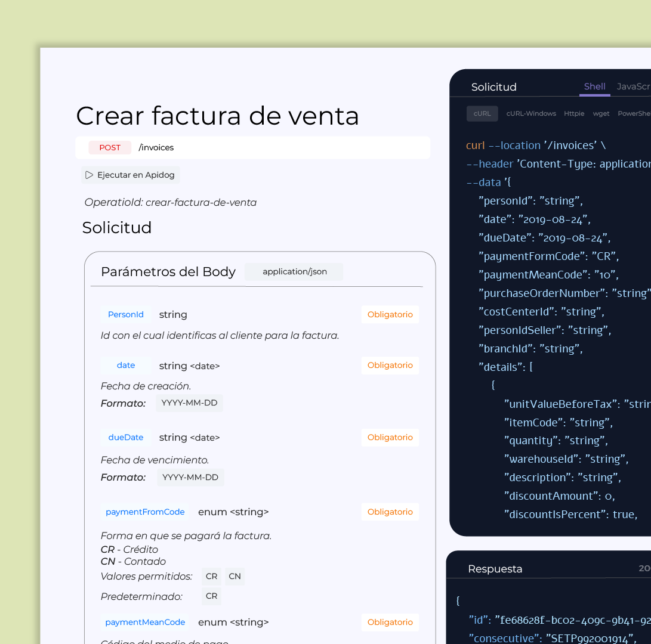Viewport: 651px width, 644px height.
Task: Select the PowerShell variant
Action: click(x=634, y=113)
